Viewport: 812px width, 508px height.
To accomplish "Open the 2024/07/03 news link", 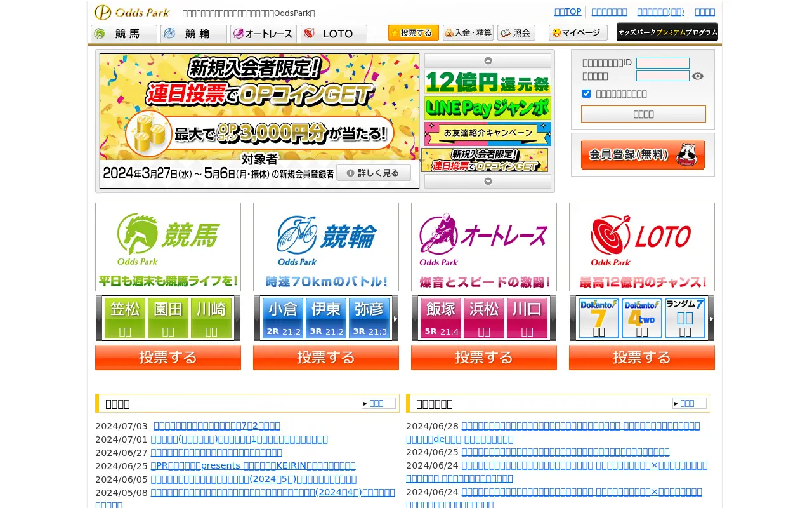I will 217,425.
